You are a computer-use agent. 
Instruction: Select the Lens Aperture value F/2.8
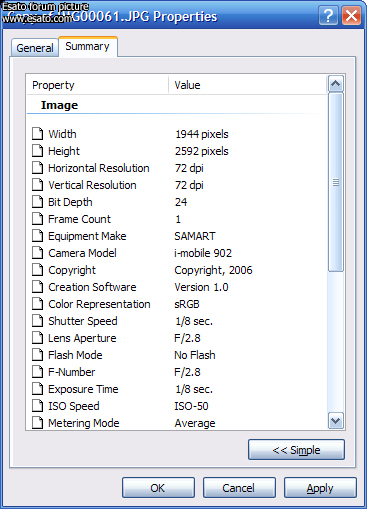click(x=187, y=338)
